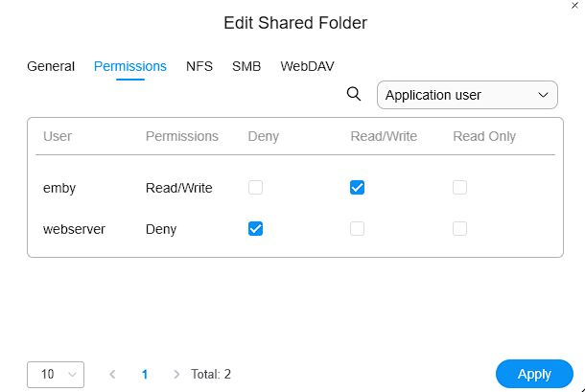Go to next page arrow
The image size is (585, 392).
click(176, 374)
